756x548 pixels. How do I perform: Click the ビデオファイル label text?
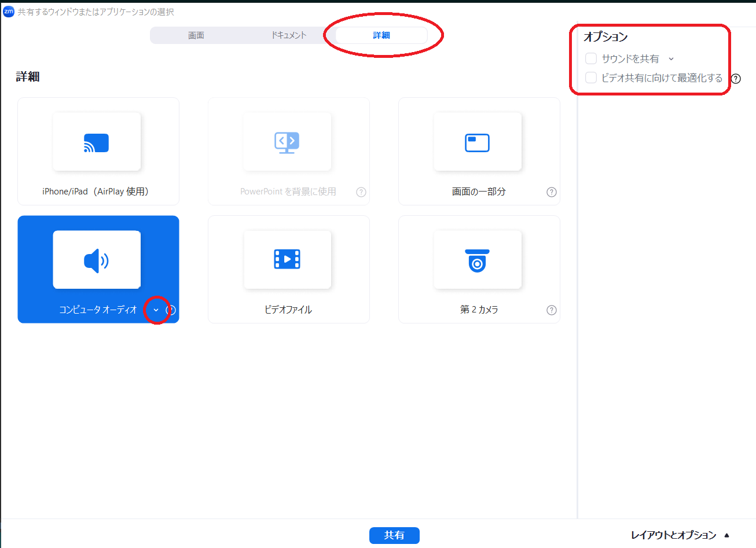pos(288,310)
